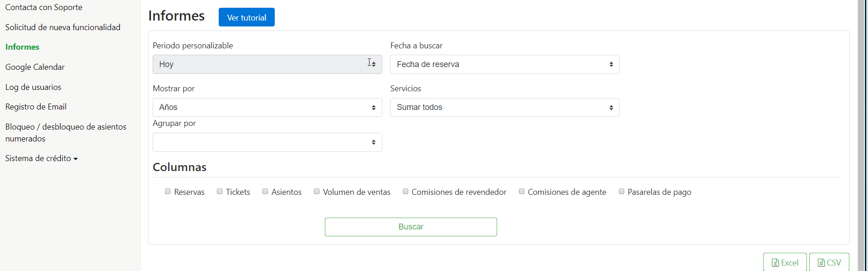Viewport: 868px width, 271px height.
Task: Expand the Mostrar por dropdown
Action: click(267, 107)
